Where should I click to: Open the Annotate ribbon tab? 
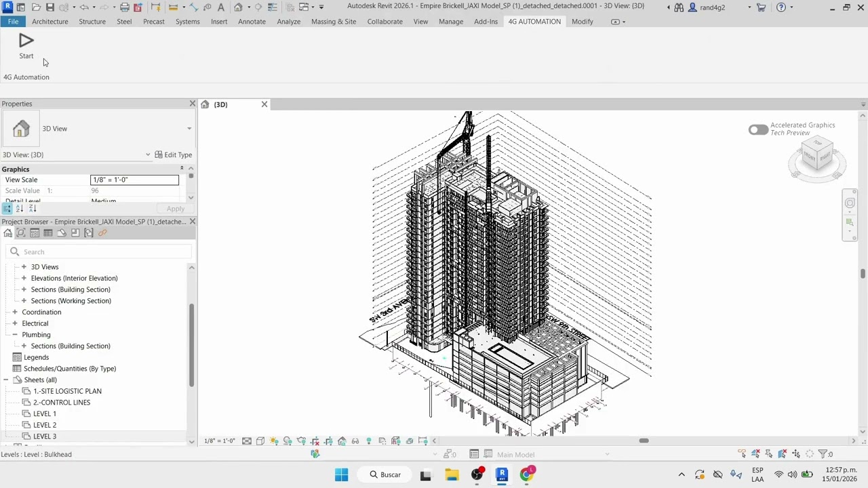252,22
